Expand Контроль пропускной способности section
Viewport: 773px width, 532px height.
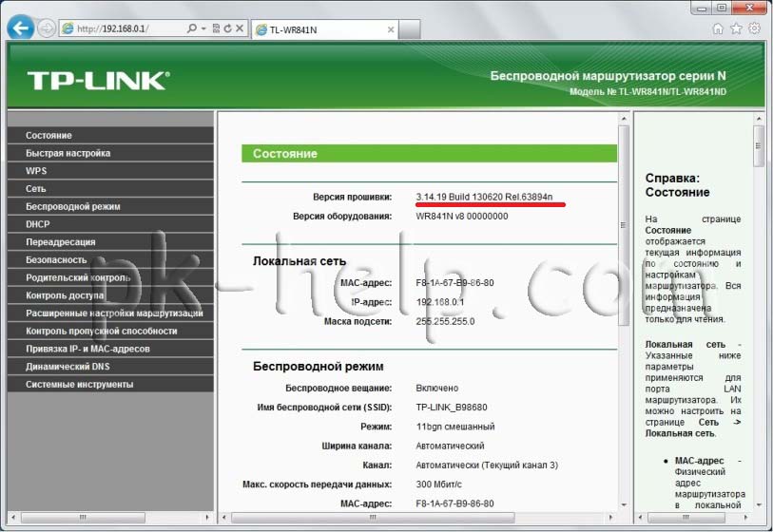(111, 331)
